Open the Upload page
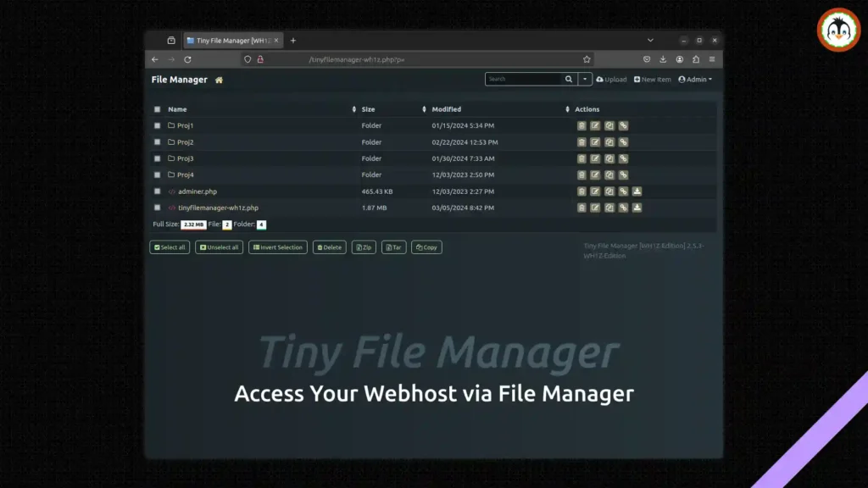868x488 pixels. click(610, 79)
